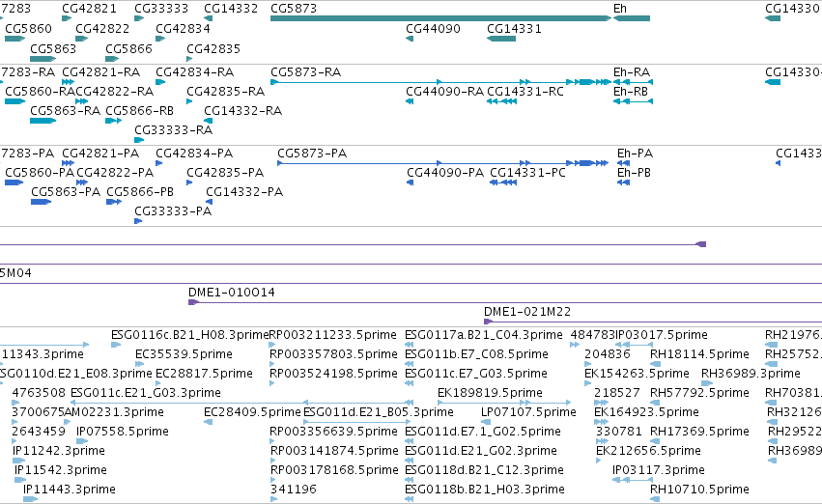Select the CG44090-PA protein label
This screenshot has width=822, height=504.
click(x=445, y=173)
